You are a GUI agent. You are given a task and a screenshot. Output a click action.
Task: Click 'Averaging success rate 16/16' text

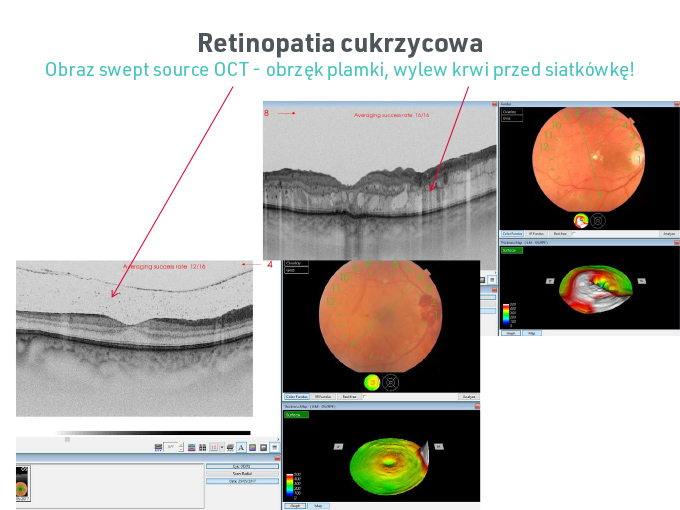coord(391,115)
